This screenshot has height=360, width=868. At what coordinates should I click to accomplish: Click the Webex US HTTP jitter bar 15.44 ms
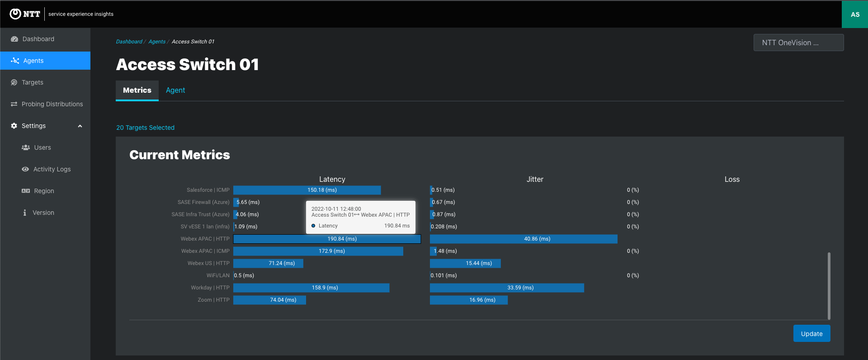pyautogui.click(x=465, y=263)
